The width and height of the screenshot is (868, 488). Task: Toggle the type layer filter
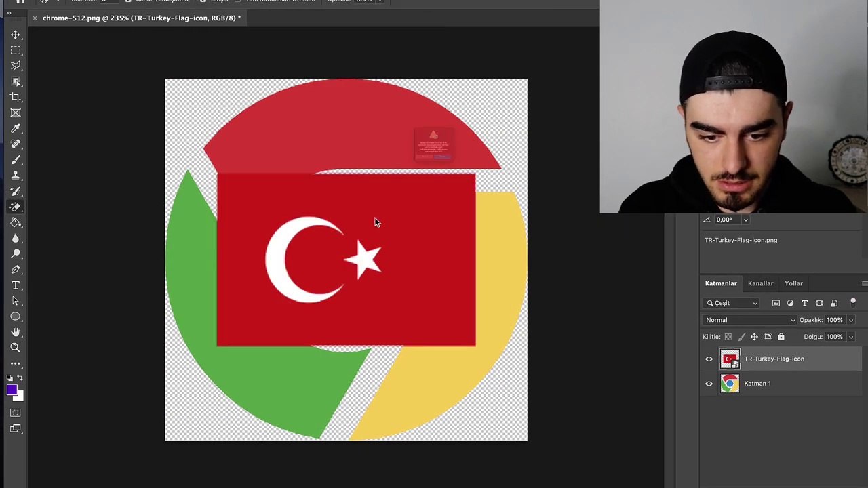pyautogui.click(x=804, y=304)
